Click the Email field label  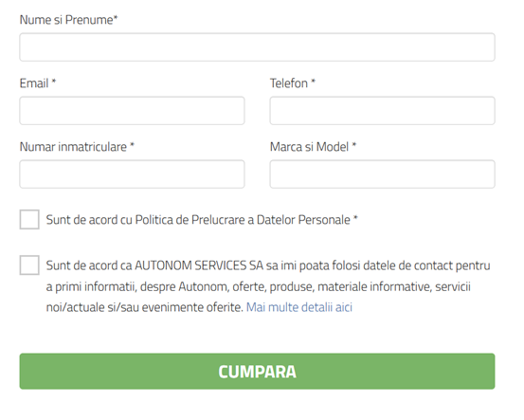[x=34, y=83]
